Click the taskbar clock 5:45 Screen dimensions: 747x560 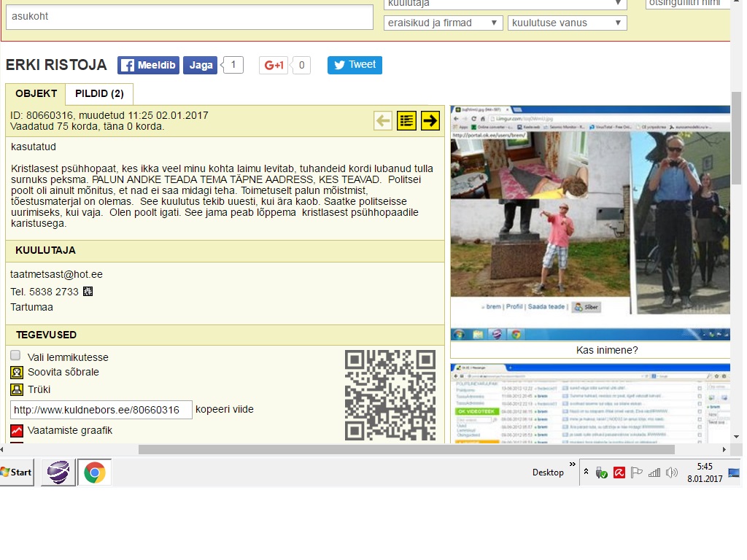(x=705, y=467)
